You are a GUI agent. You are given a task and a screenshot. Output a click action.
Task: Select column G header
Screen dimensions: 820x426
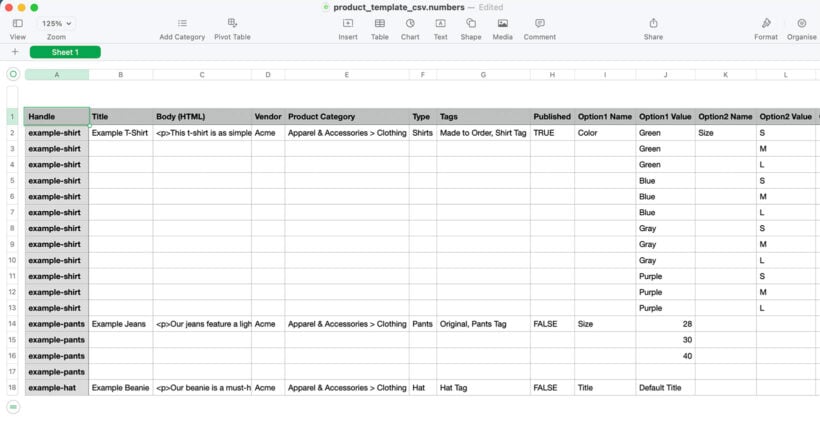coord(483,75)
